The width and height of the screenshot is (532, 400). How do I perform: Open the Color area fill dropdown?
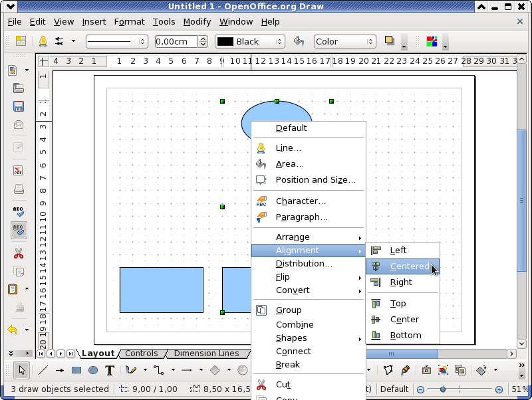pyautogui.click(x=344, y=42)
